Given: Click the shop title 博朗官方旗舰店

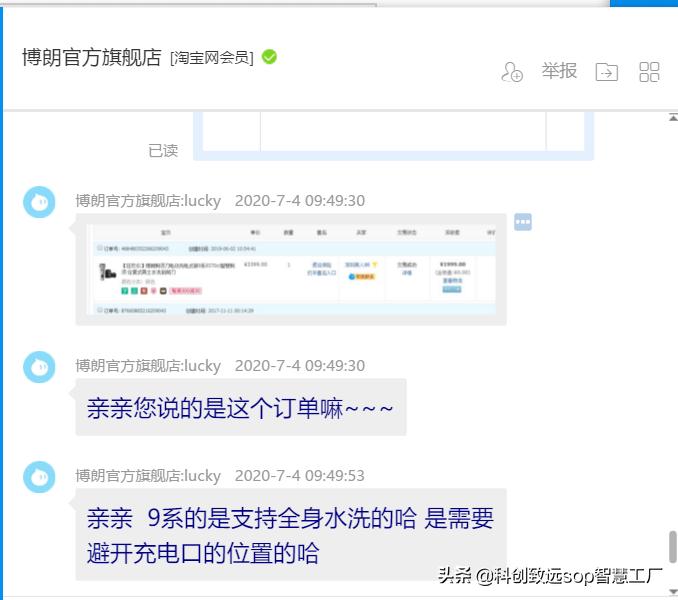Looking at the screenshot, I should click(x=92, y=57).
